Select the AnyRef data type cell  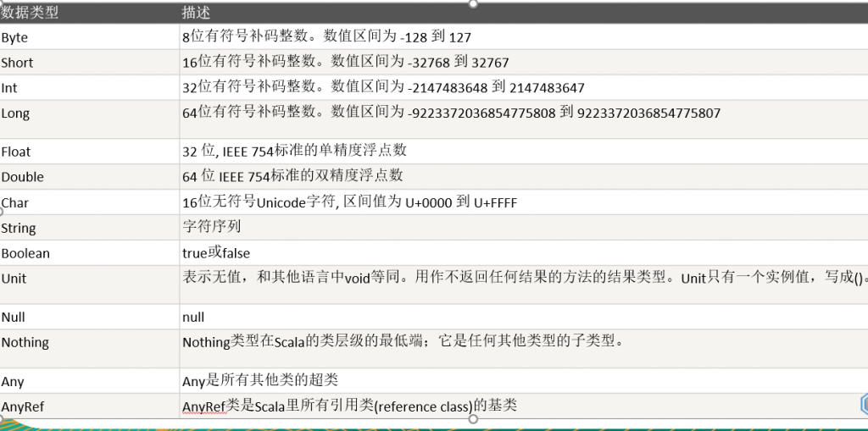[x=90, y=406]
